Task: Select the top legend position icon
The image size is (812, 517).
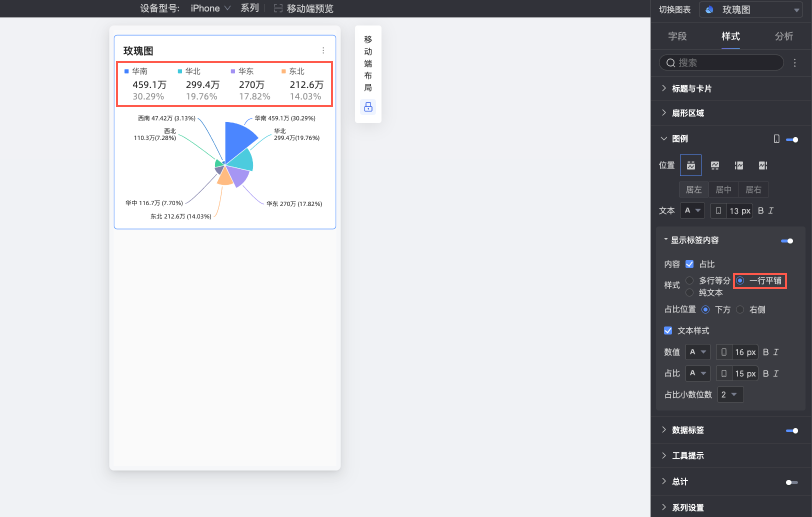Action: pyautogui.click(x=690, y=165)
